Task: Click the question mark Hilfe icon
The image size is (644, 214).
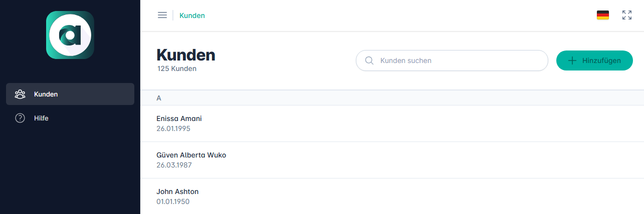Action: click(x=20, y=118)
